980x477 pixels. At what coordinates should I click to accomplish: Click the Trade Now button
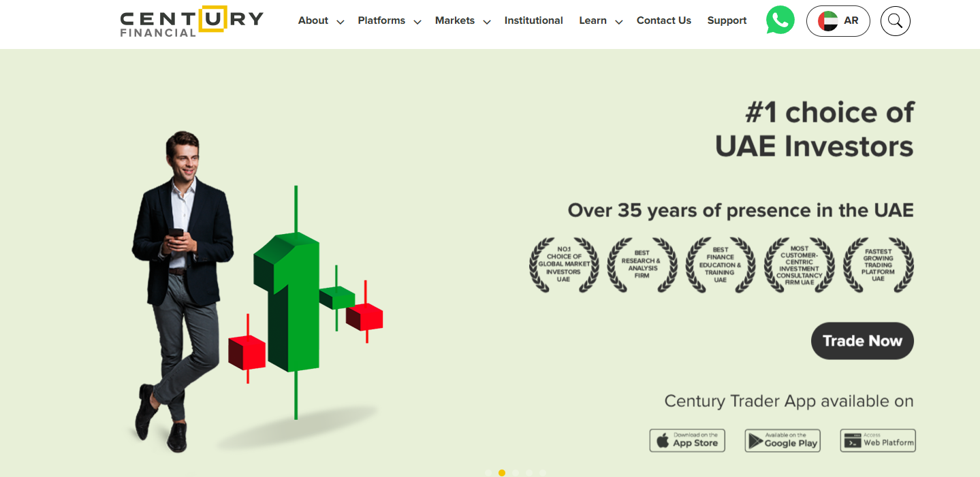[862, 341]
